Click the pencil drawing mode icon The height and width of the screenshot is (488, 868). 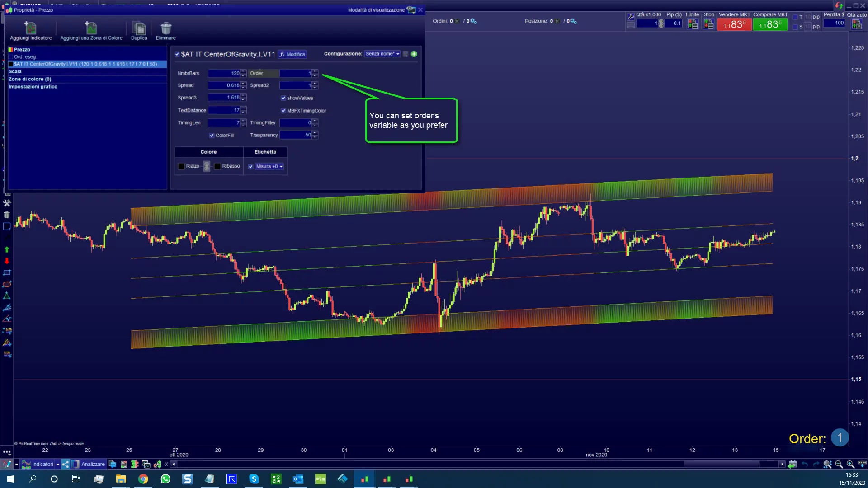(x=7, y=464)
